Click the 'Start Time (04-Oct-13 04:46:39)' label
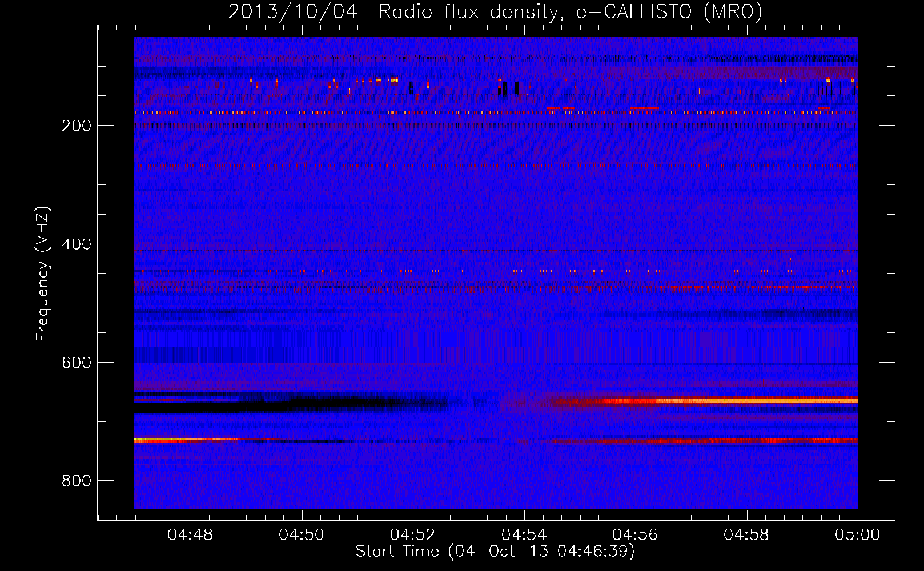Image resolution: width=924 pixels, height=571 pixels. 495,552
